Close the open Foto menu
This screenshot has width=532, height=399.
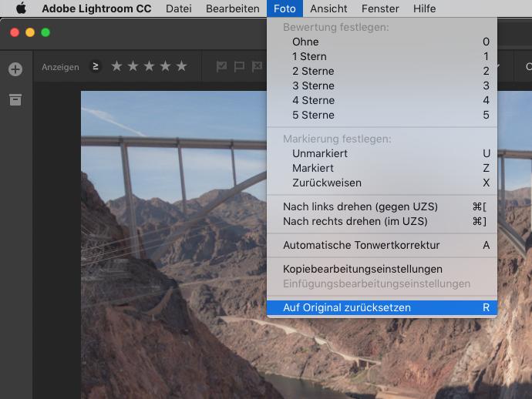pos(285,8)
